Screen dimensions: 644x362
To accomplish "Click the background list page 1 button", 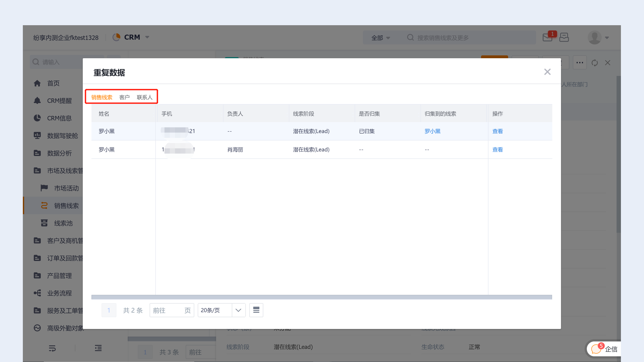I will pyautogui.click(x=145, y=352).
